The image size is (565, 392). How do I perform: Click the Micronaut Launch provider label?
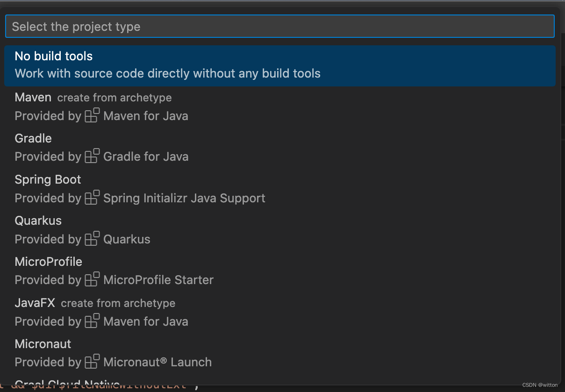pyautogui.click(x=157, y=362)
